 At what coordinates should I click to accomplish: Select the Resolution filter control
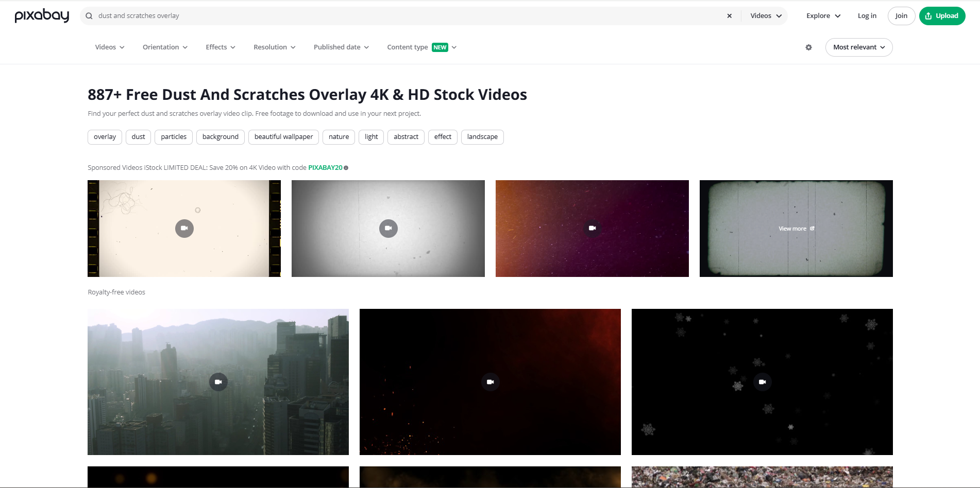point(274,47)
